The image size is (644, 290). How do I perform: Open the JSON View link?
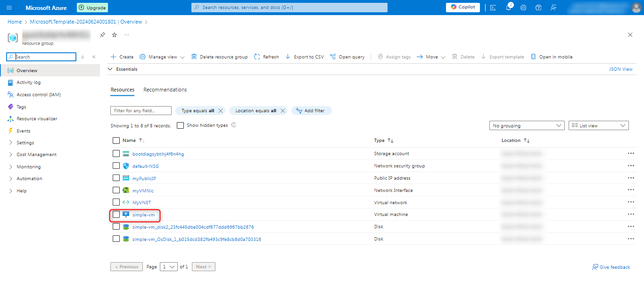(621, 69)
